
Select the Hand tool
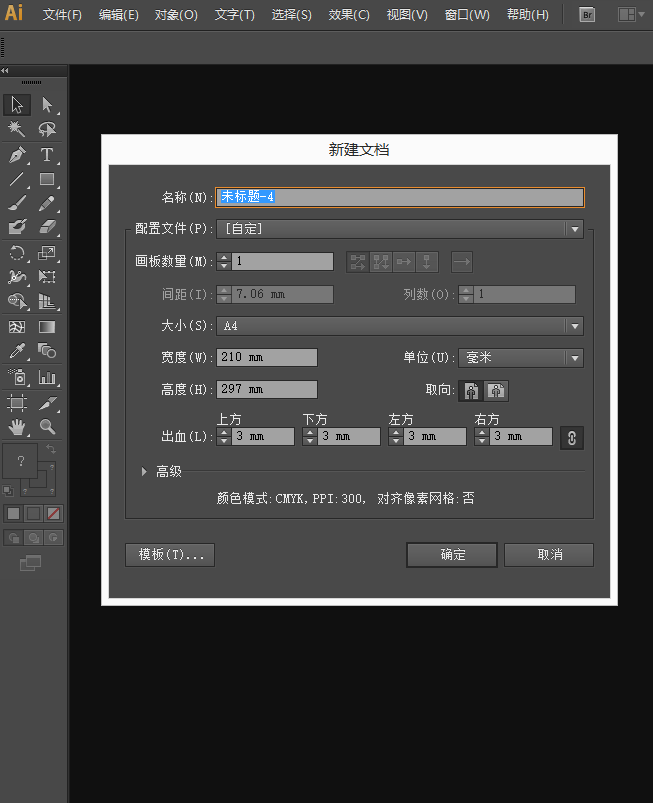coord(17,427)
